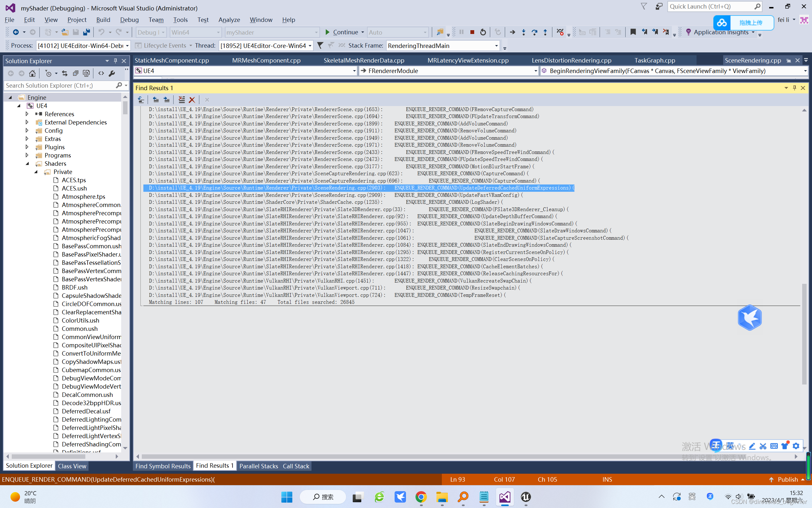Select Common.ush in the Shaders tree
Viewport: 812px width, 508px height.
[79, 329]
